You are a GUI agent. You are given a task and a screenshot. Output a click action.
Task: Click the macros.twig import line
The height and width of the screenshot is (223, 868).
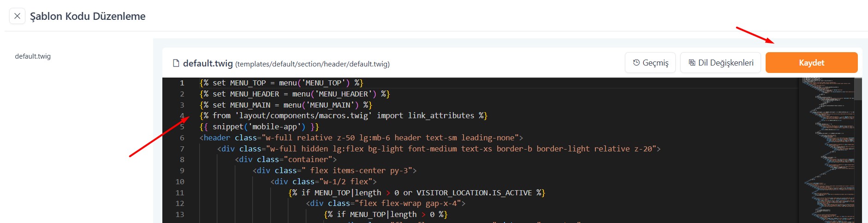pos(343,116)
